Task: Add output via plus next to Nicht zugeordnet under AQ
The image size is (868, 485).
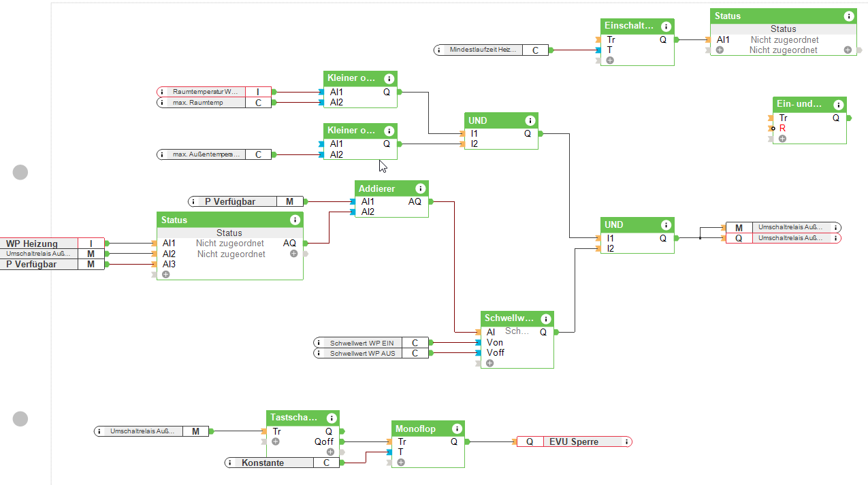Action: [293, 254]
